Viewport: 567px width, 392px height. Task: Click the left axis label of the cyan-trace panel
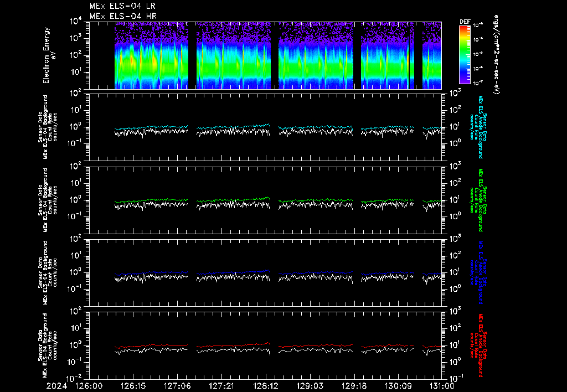[x=48, y=127]
